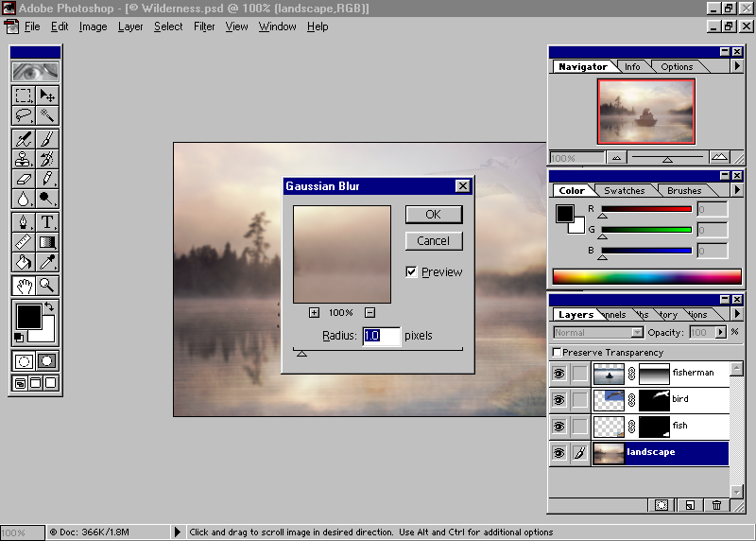756x541 pixels.
Task: Zoom in the blur preview with plus
Action: (x=315, y=313)
